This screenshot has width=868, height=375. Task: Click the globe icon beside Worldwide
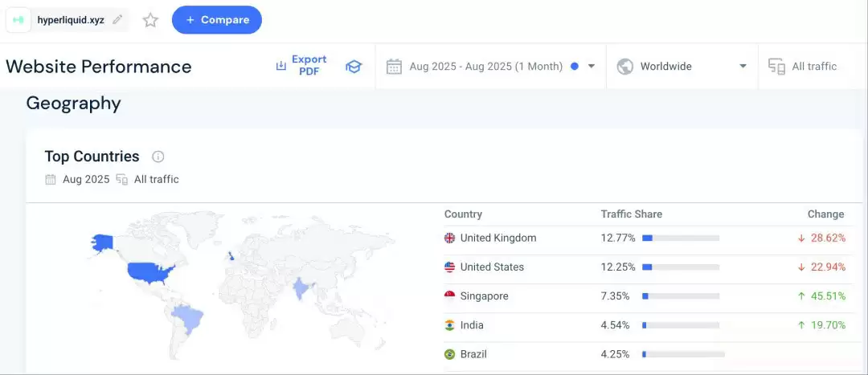625,67
